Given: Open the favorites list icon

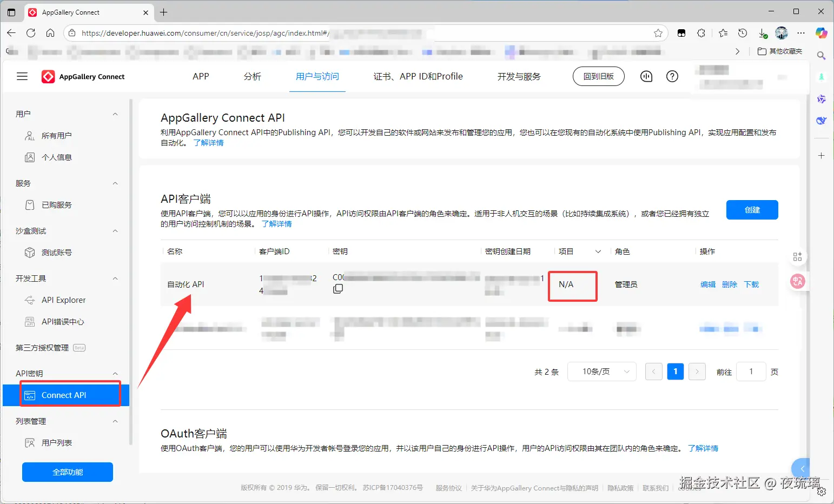Looking at the screenshot, I should point(723,33).
